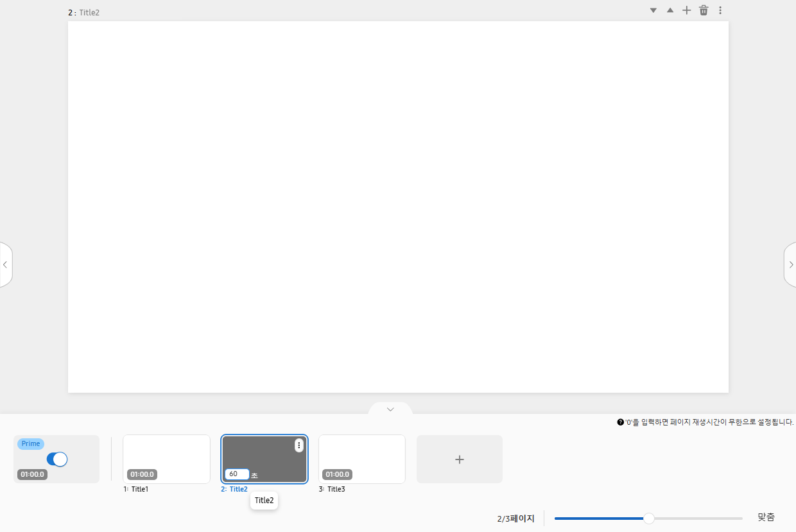Add a page using the top plus icon
796x532 pixels.
(687, 10)
